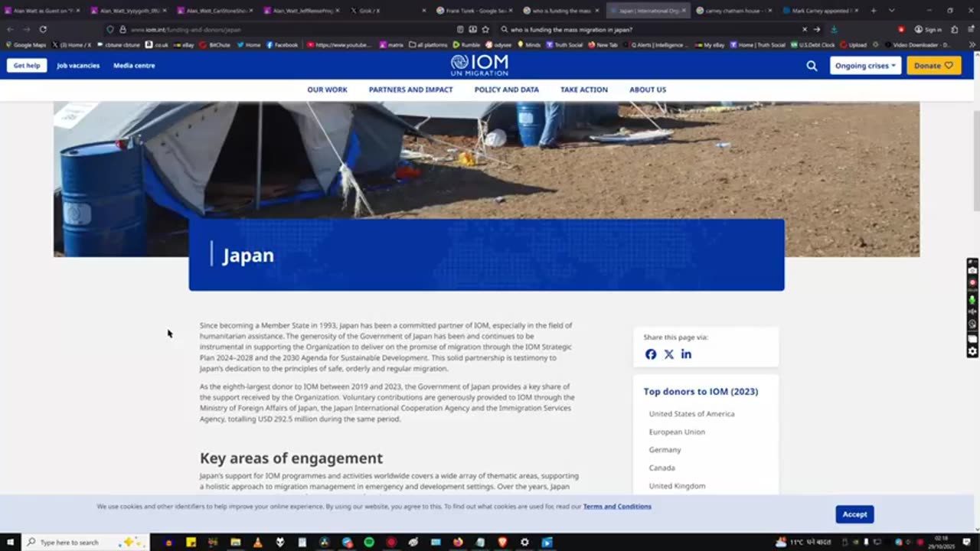Open the Media centre link

[x=134, y=66]
